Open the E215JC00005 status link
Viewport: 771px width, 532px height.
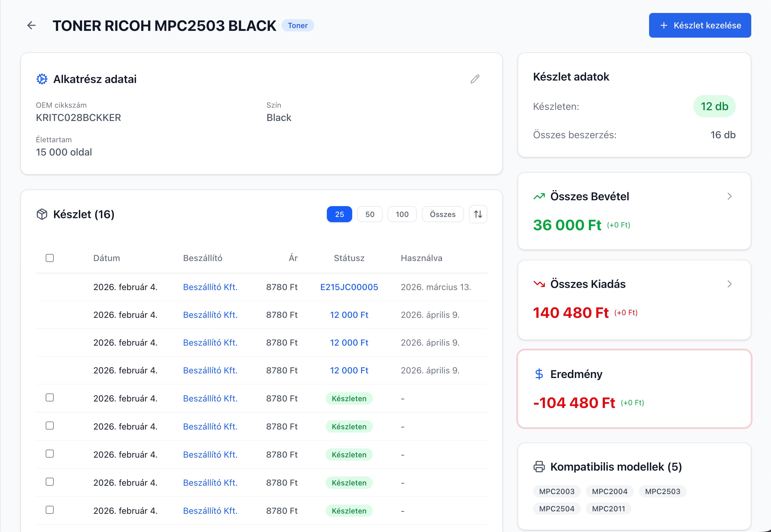click(349, 287)
